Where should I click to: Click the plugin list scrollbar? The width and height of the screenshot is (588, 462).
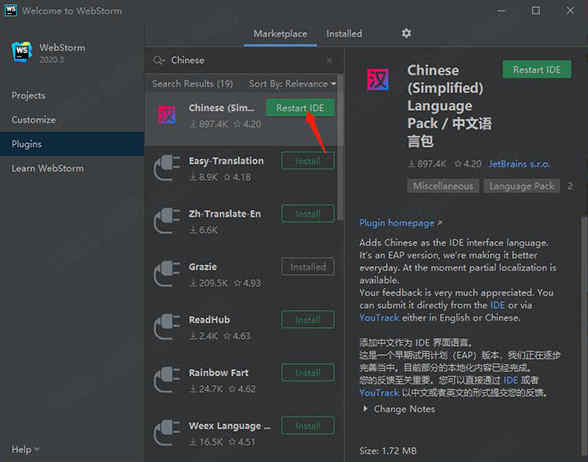click(x=340, y=147)
